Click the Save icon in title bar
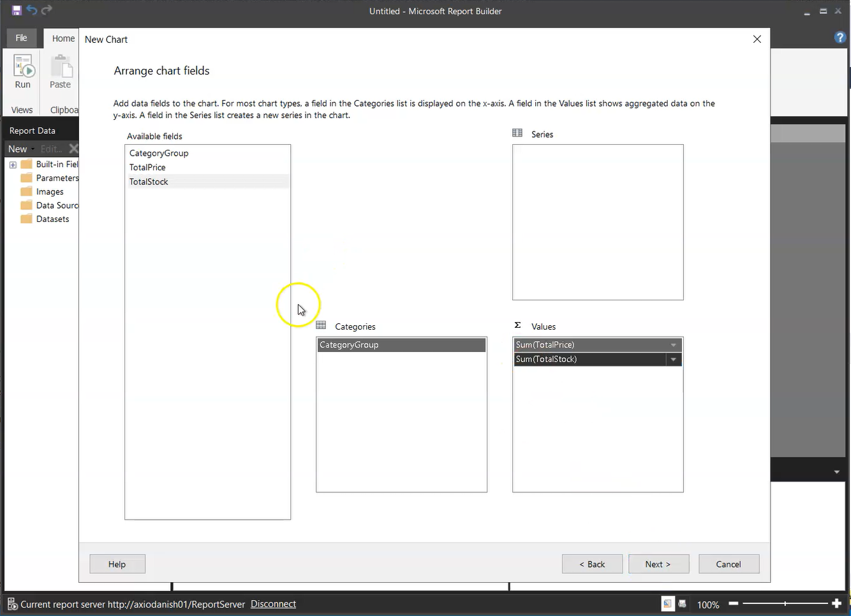The image size is (851, 616). 17,10
